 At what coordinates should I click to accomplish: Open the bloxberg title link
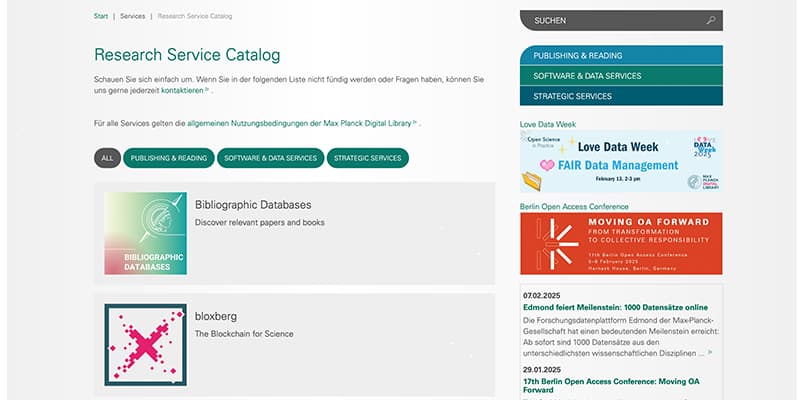click(216, 316)
